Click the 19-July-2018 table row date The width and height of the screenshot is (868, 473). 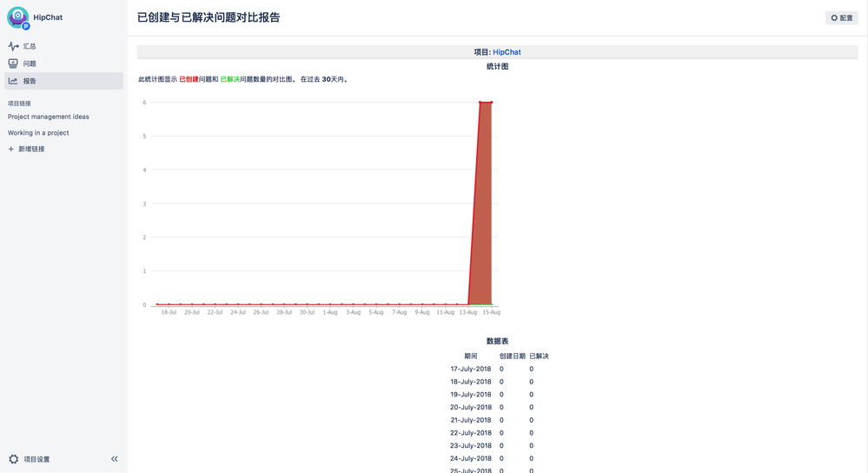[471, 395]
